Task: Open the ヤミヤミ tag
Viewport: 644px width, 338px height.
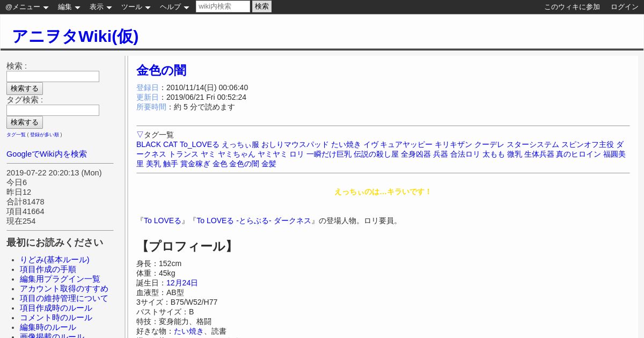Action: (273, 154)
